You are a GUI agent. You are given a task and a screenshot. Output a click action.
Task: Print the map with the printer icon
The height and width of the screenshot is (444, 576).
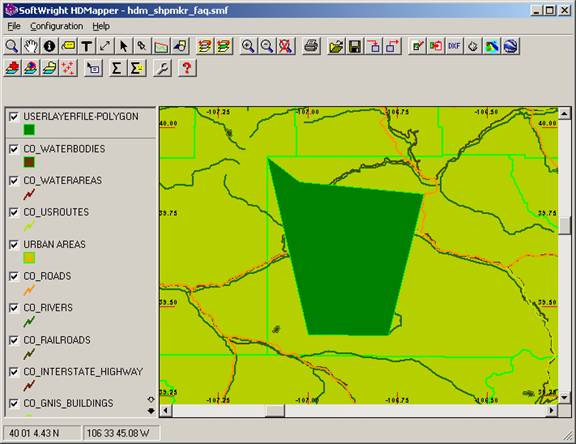[312, 46]
